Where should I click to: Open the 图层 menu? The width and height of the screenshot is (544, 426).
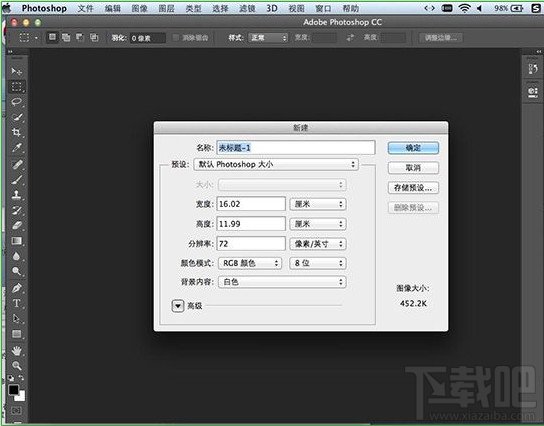tap(167, 8)
